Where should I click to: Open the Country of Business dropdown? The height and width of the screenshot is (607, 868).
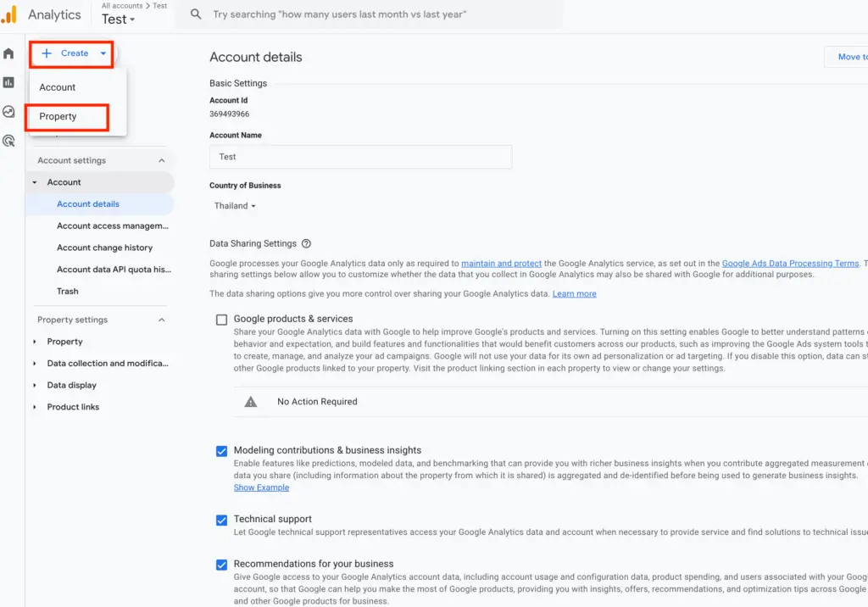[x=234, y=205]
